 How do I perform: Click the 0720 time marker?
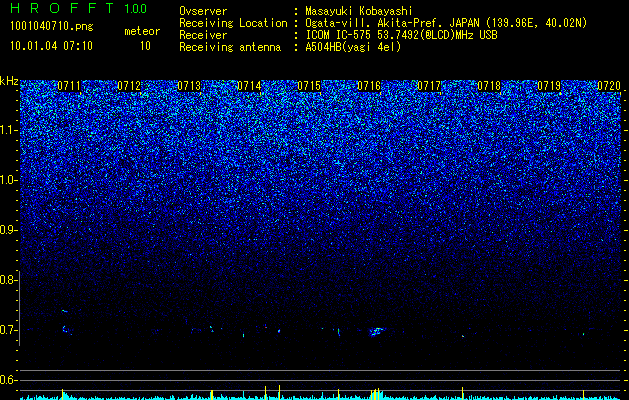609,86
